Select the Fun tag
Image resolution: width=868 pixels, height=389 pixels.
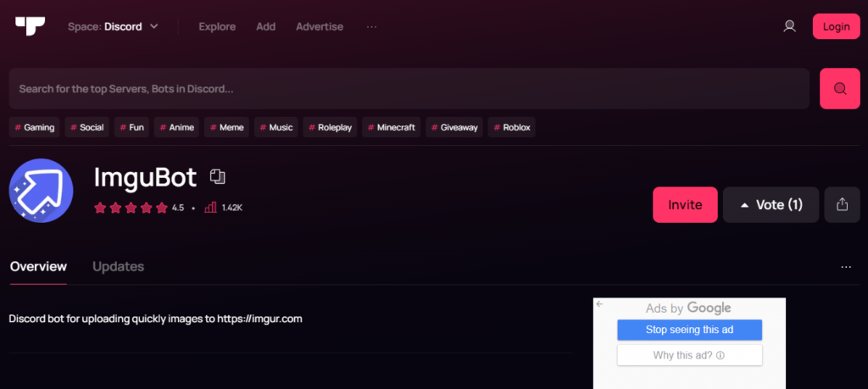pos(131,127)
